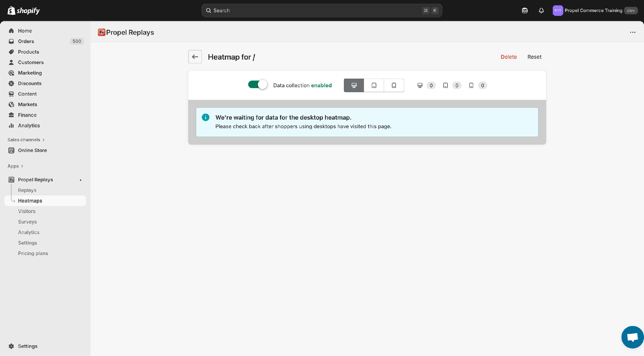Viewport: 644px width, 356px height.
Task: Open Replays in the sidebar
Action: pyautogui.click(x=27, y=190)
